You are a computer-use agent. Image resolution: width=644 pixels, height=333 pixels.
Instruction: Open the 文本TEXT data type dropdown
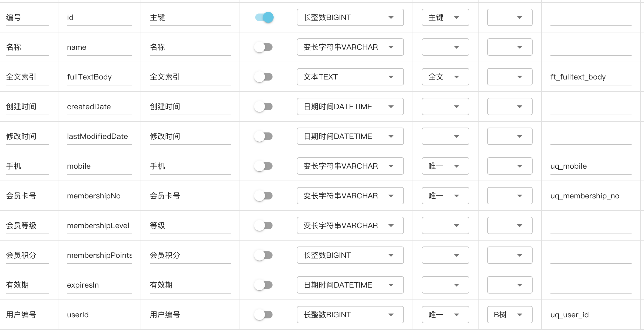click(x=350, y=77)
